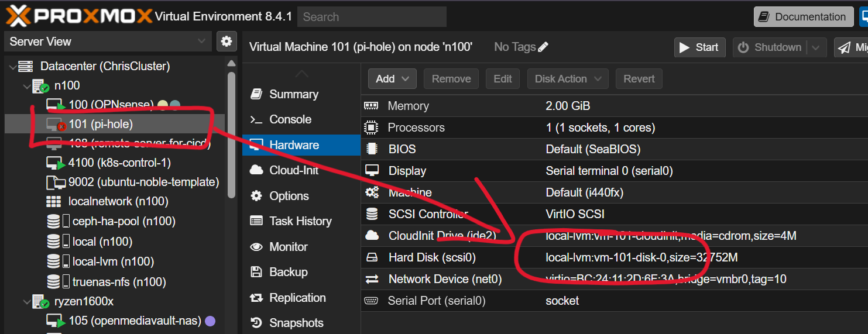This screenshot has width=868, height=334.
Task: Open the Disk Action dropdown
Action: (568, 79)
